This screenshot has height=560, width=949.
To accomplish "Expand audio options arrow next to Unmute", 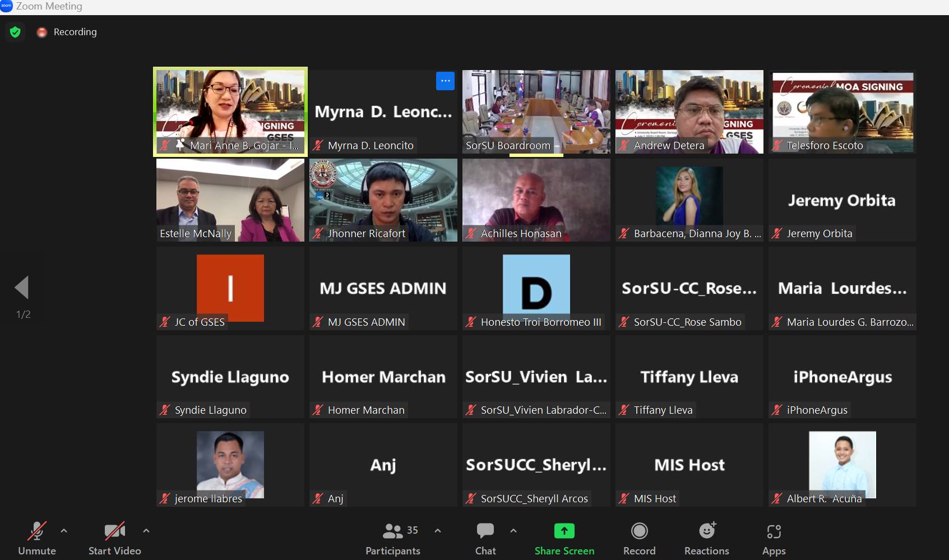I will tap(64, 530).
